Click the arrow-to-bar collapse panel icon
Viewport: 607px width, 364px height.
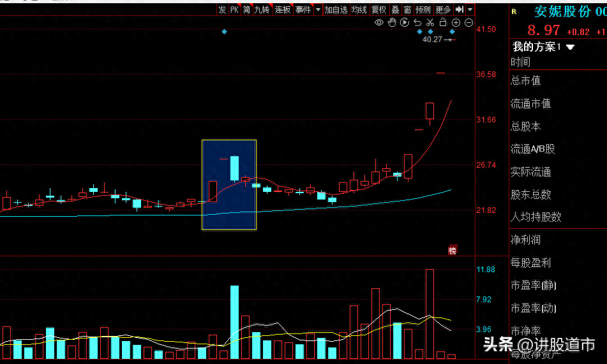tap(459, 10)
